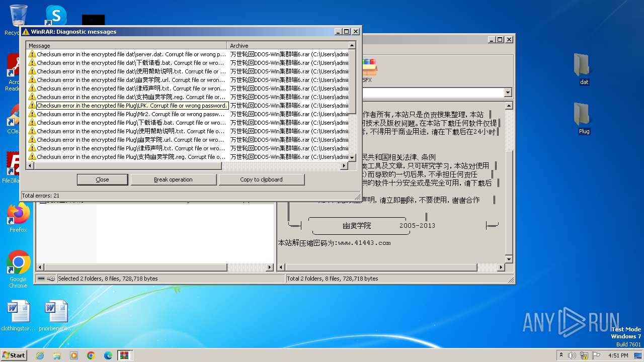
Task: Click the warning icon in the dialog title bar
Action: (x=26, y=32)
